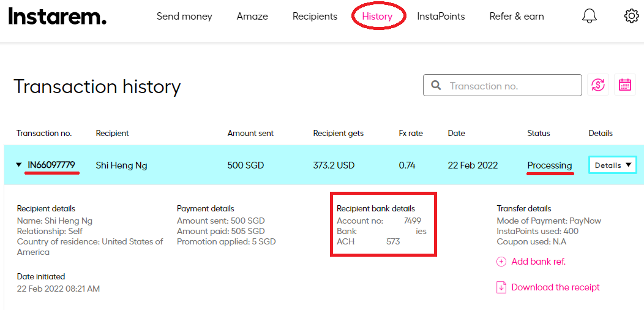Click the Status column header
The height and width of the screenshot is (310, 644).
tap(539, 133)
